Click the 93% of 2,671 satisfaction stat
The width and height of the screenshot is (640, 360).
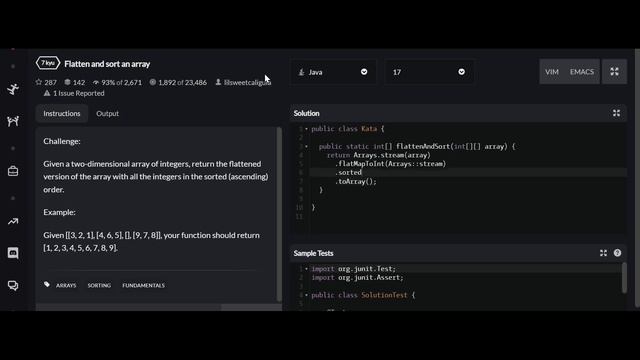click(x=121, y=82)
